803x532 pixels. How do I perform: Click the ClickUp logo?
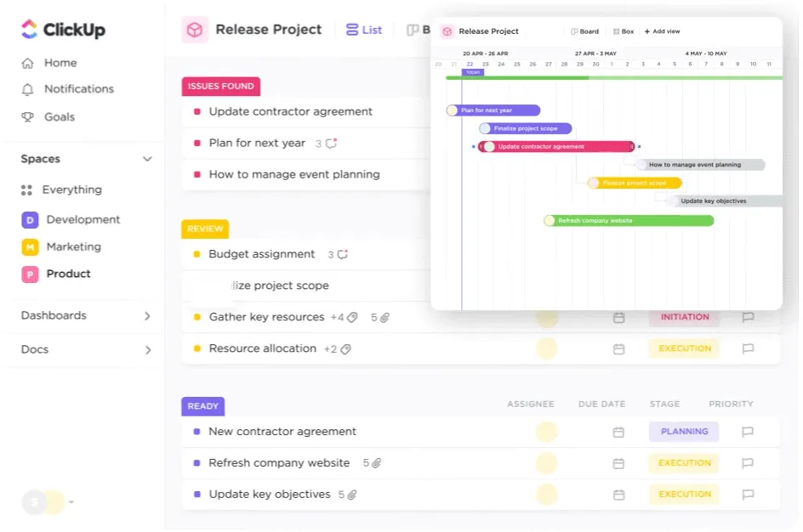[63, 29]
